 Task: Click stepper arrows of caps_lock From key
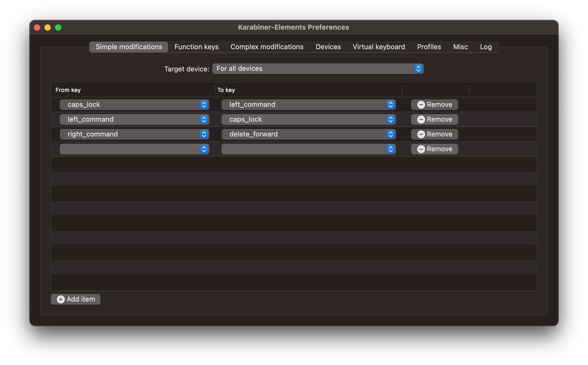coord(204,105)
